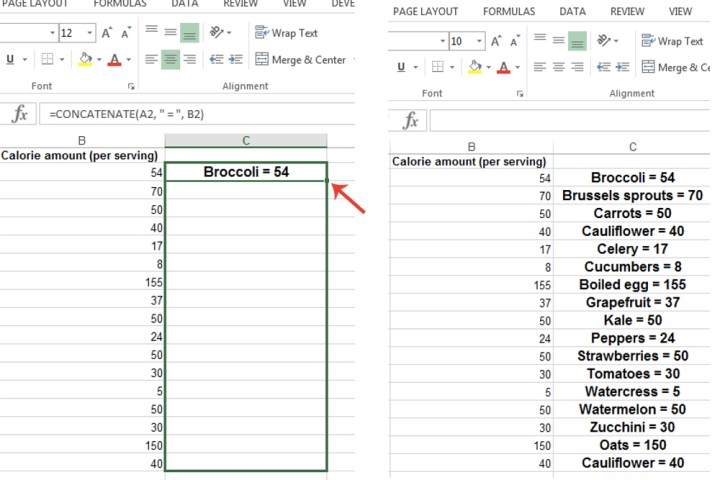720x480 pixels.
Task: Decrease indent in left window
Action: pyautogui.click(x=216, y=59)
